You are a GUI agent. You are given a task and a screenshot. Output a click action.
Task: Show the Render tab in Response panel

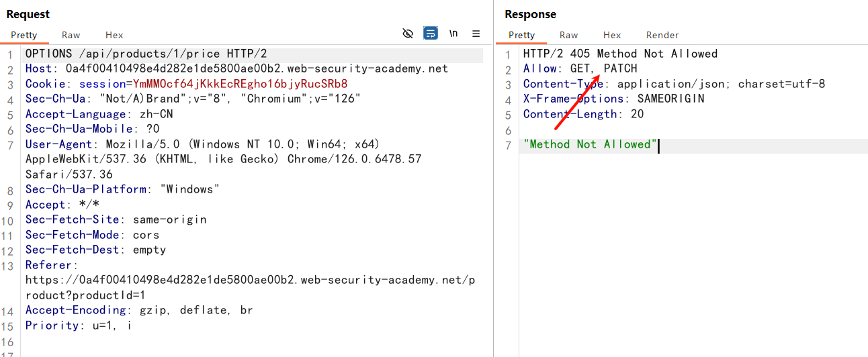point(662,35)
